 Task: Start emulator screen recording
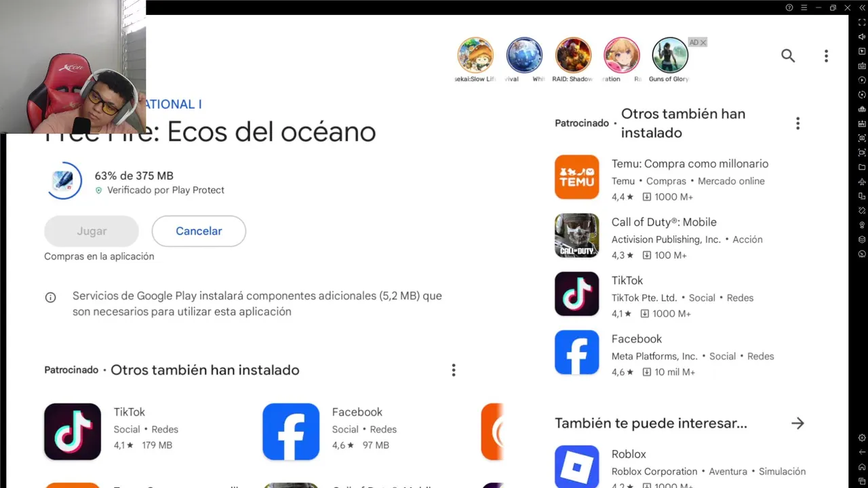click(862, 153)
